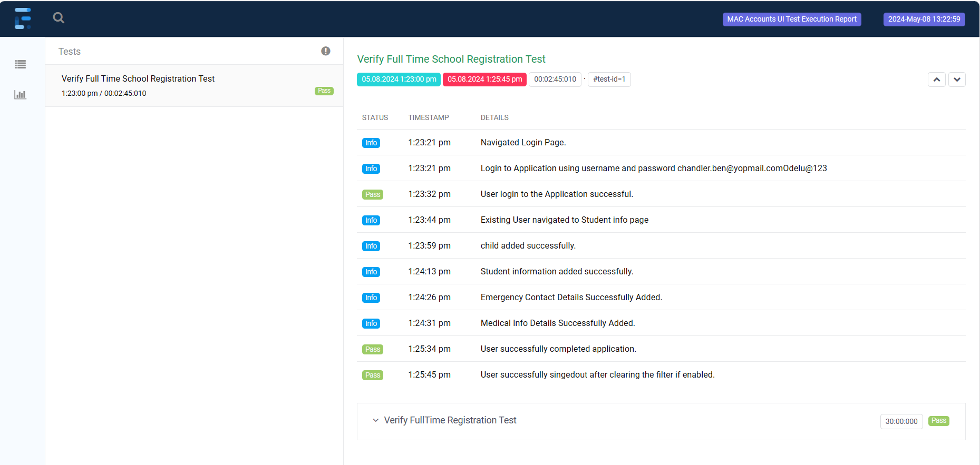This screenshot has width=980, height=465.
Task: Click the DETAILS column header
Action: tap(494, 117)
